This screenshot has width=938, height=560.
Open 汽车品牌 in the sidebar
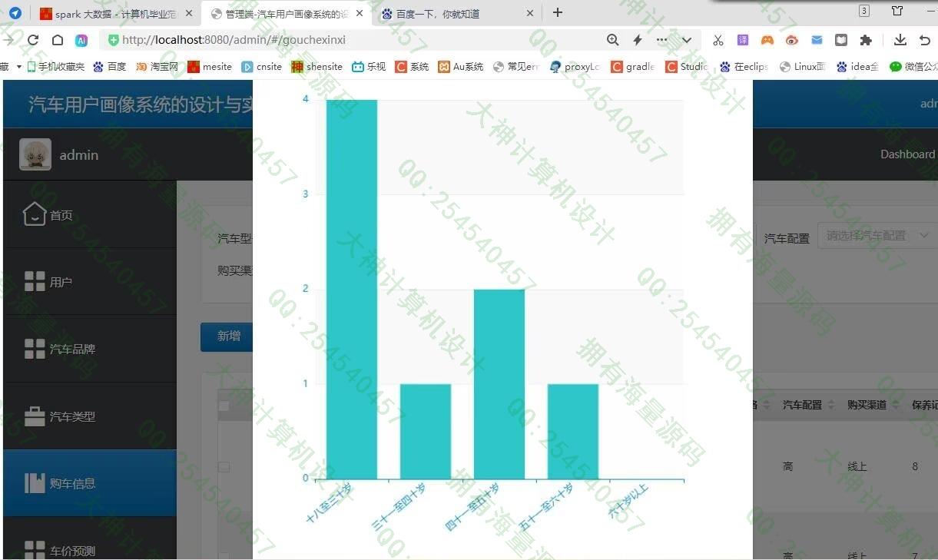(90, 349)
